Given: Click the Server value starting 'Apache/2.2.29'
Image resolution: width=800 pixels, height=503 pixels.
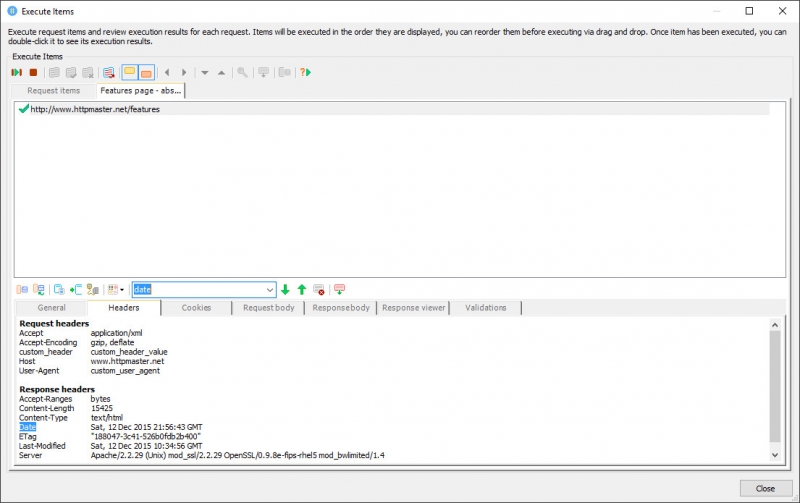Looking at the screenshot, I should click(x=237, y=455).
